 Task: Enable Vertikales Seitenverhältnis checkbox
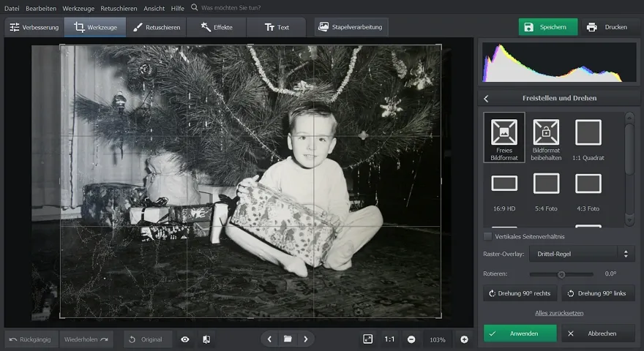pos(487,236)
